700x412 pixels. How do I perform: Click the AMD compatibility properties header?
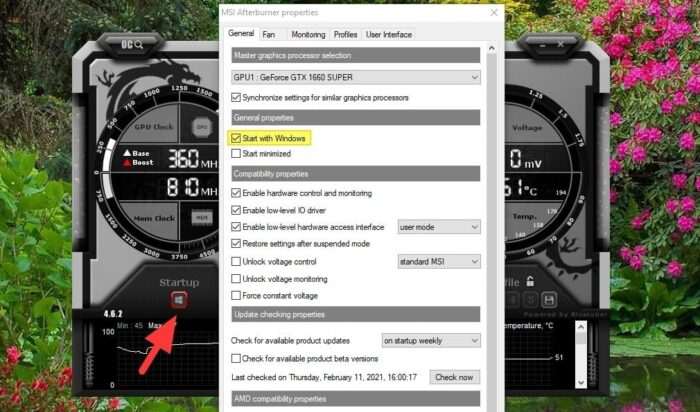(356, 399)
